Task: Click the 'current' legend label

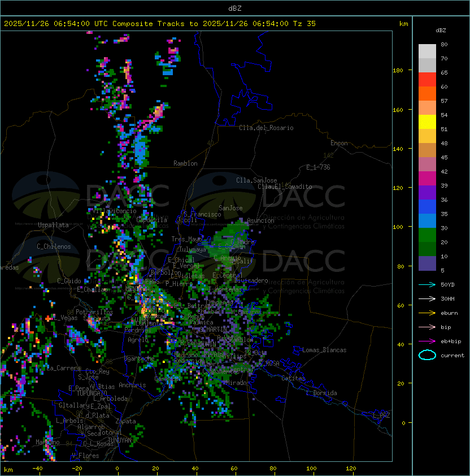Action: point(452,356)
